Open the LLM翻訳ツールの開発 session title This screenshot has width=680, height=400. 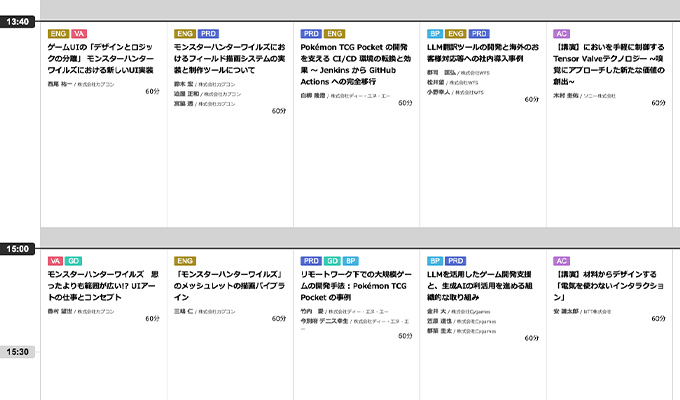tap(482, 52)
